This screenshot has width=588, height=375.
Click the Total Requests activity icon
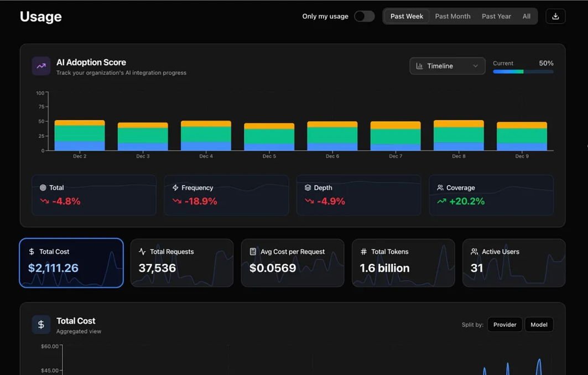[x=142, y=252]
